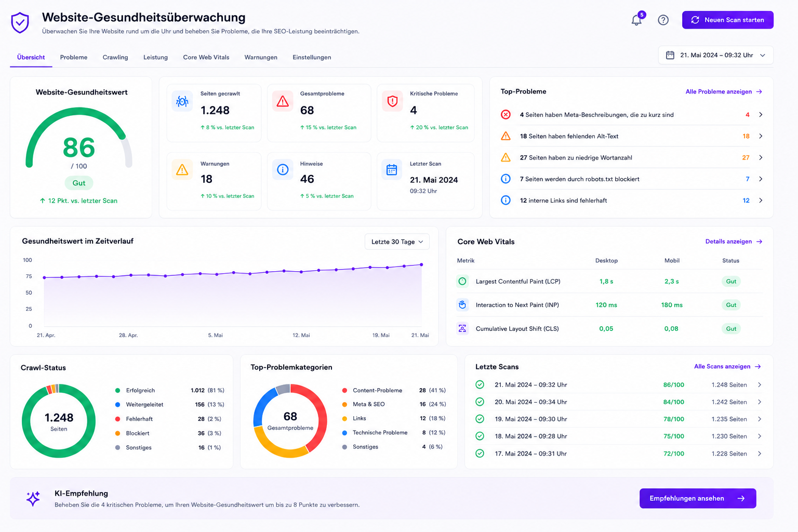Click green check of 20. Mai 2024 scan
This screenshot has width=798, height=532.
pos(480,402)
